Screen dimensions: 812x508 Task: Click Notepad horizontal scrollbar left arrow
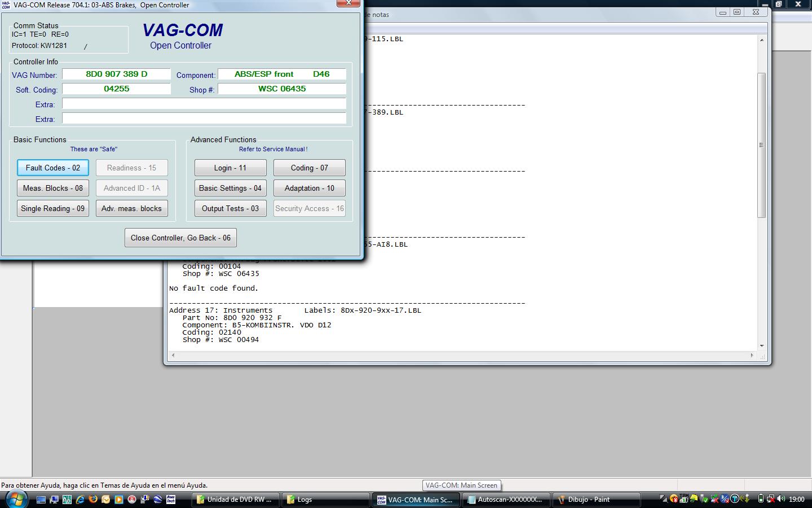173,355
